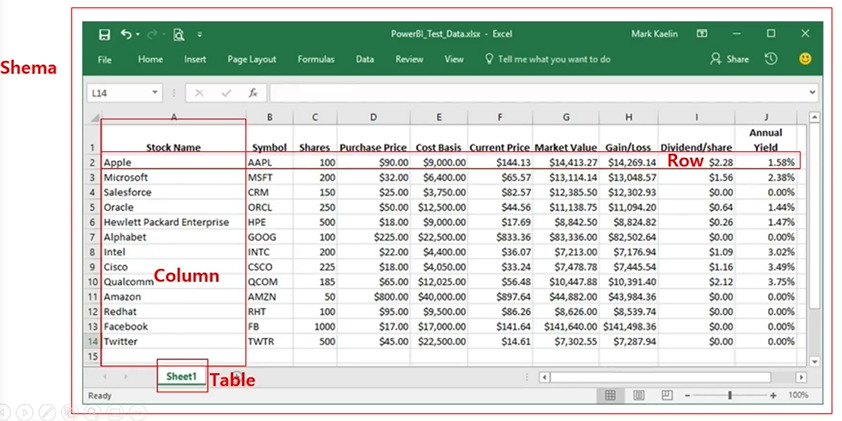The height and width of the screenshot is (421, 842).
Task: Select the $897.64 current price cell
Action: pyautogui.click(x=500, y=296)
